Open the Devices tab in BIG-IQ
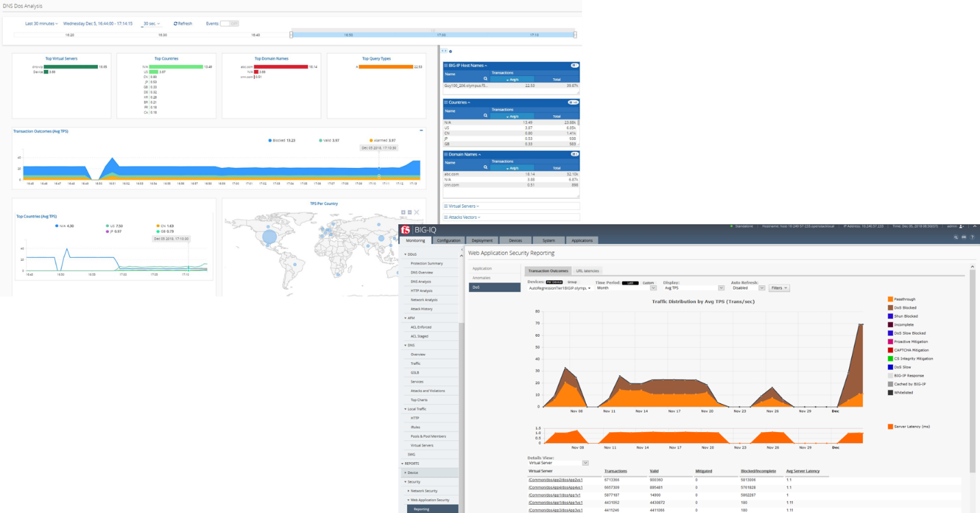980x513 pixels. 515,240
